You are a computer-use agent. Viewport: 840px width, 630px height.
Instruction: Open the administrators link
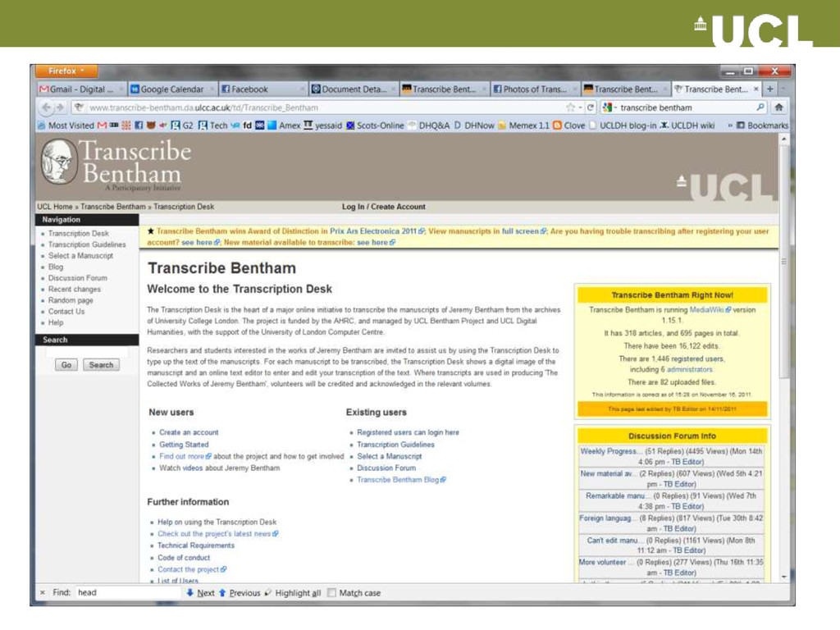(690, 370)
